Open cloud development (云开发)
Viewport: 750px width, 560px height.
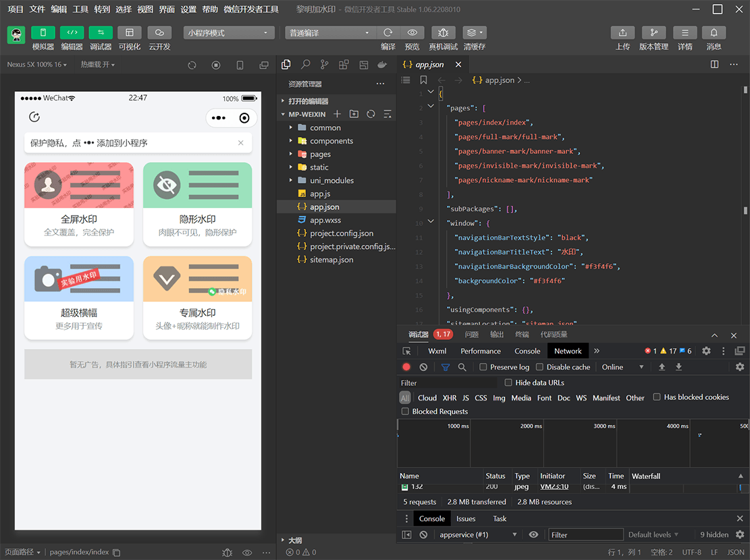click(x=159, y=32)
